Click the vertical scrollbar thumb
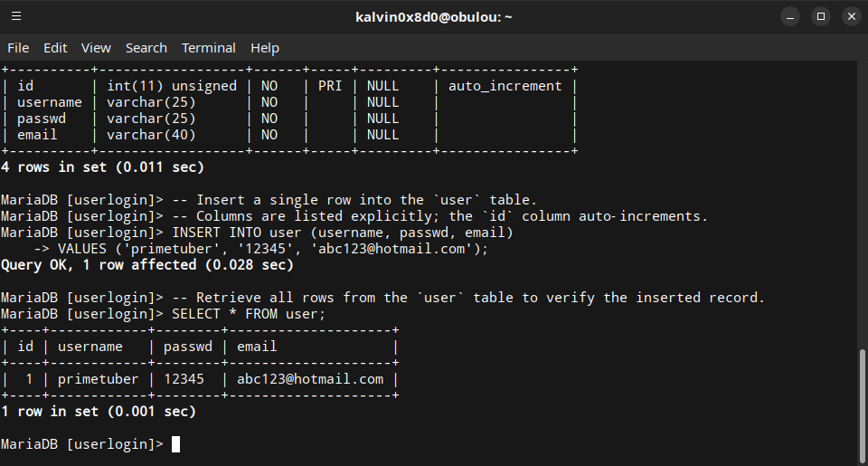Viewport: 868px width, 466px height. coord(860,404)
